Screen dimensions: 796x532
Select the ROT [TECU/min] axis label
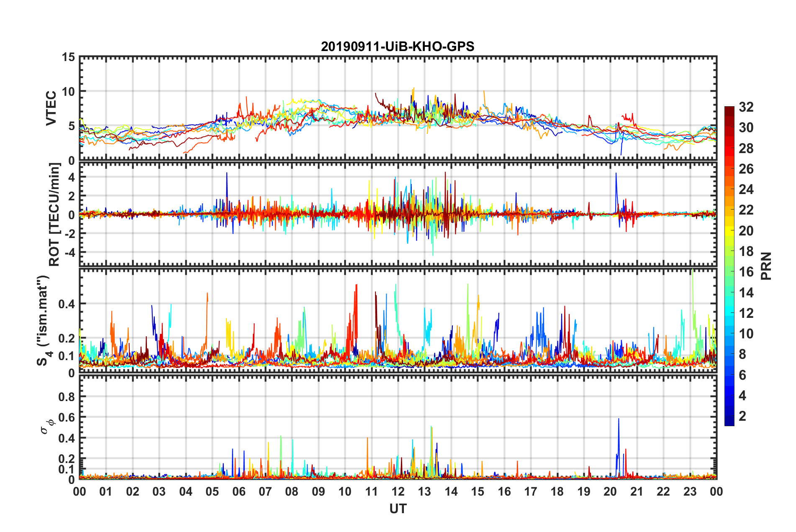click(54, 215)
